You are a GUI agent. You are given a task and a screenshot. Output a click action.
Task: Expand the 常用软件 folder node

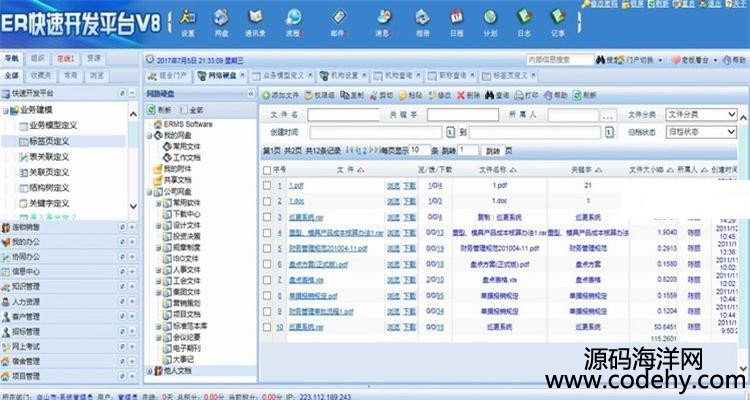pos(158,203)
